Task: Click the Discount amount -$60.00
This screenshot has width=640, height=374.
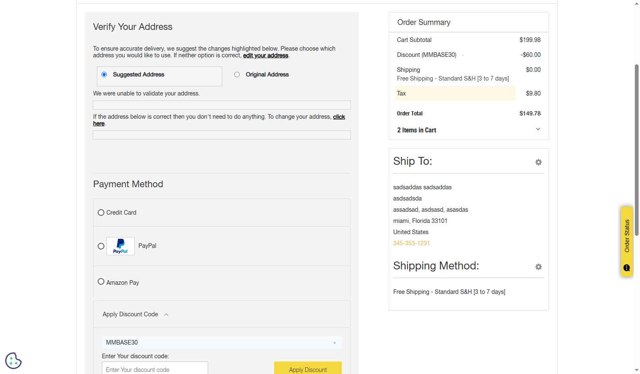Action: (531, 55)
